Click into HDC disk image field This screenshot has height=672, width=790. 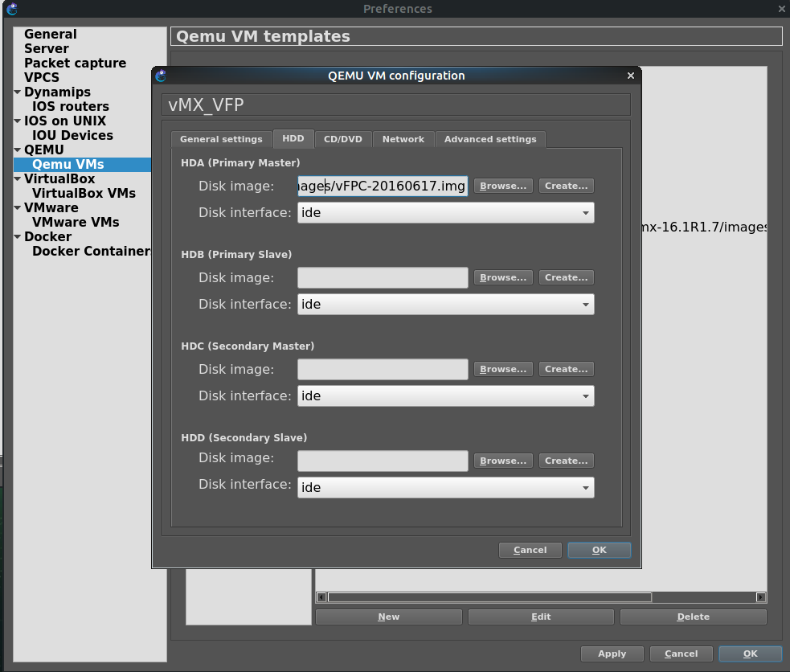383,370
